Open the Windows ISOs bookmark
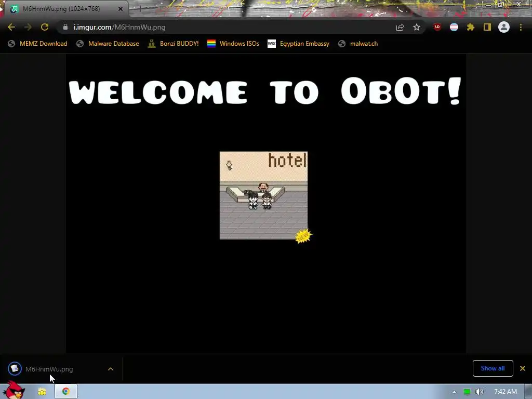The height and width of the screenshot is (399, 532). point(233,44)
